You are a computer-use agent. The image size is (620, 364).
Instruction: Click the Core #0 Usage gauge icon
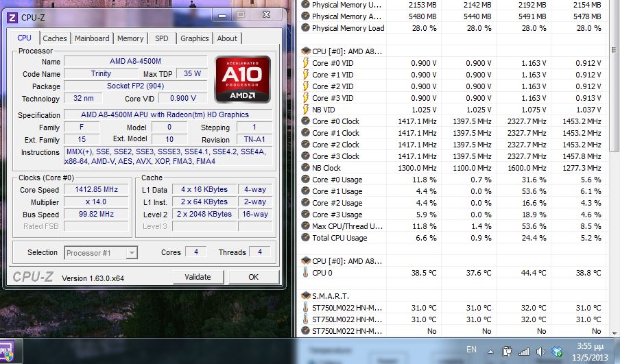click(x=305, y=180)
